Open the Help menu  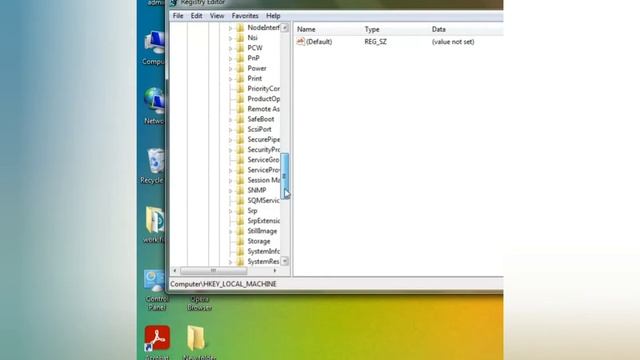[273, 16]
